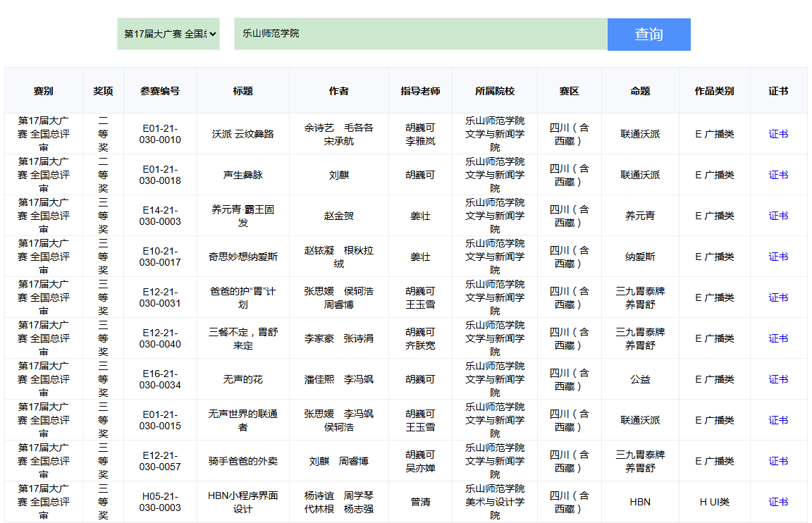This screenshot has height=523, width=812.
Task: Click the 奖项 column header
Action: pos(103,91)
